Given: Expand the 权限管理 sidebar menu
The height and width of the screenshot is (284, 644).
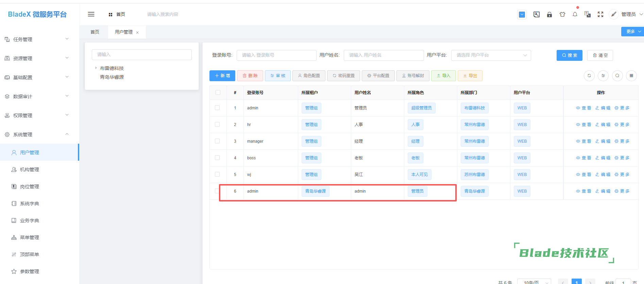Looking at the screenshot, I should tap(37, 116).
